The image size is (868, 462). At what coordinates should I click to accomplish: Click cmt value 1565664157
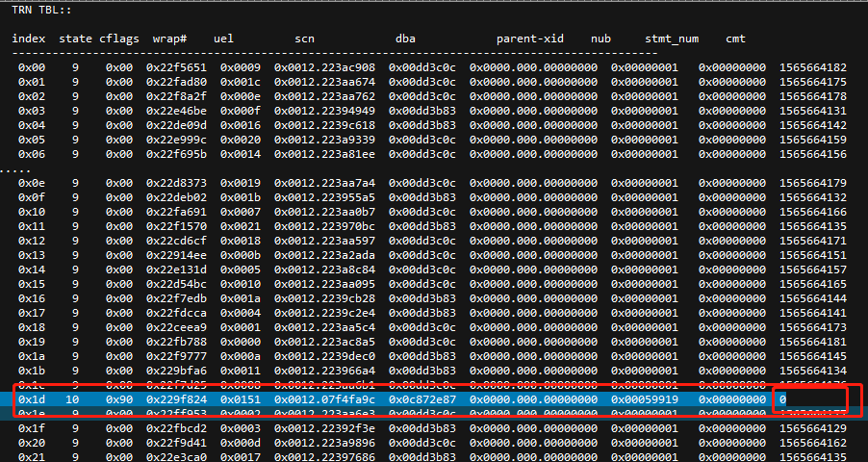pos(813,269)
